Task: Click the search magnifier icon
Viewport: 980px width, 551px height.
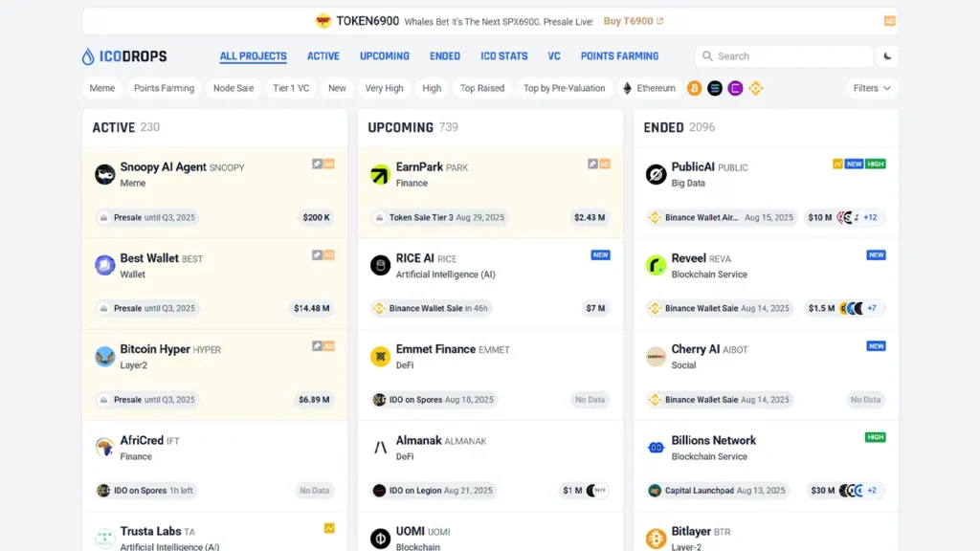Action: click(x=707, y=56)
